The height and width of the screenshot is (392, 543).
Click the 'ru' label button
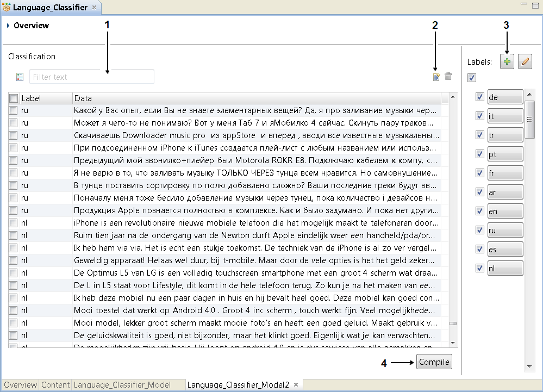click(505, 231)
